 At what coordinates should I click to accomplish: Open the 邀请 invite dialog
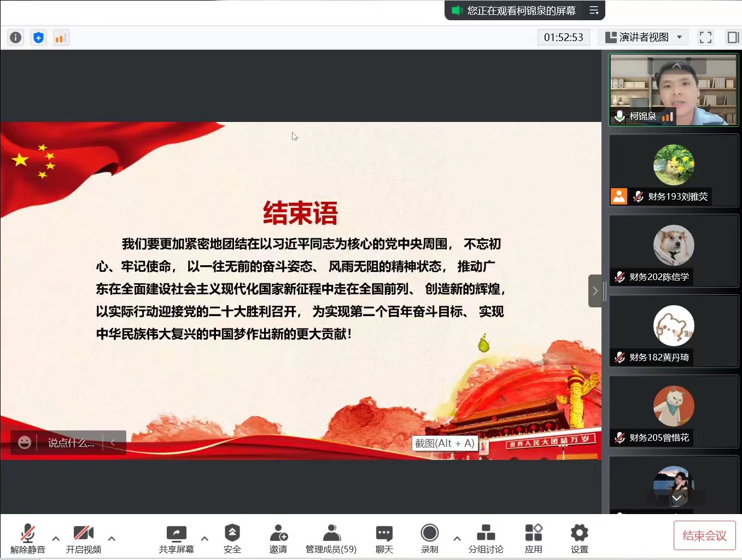(278, 539)
